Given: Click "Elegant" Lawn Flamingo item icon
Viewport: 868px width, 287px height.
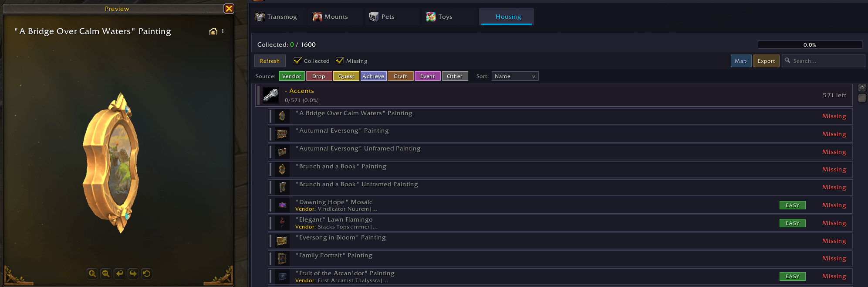Looking at the screenshot, I should point(282,223).
